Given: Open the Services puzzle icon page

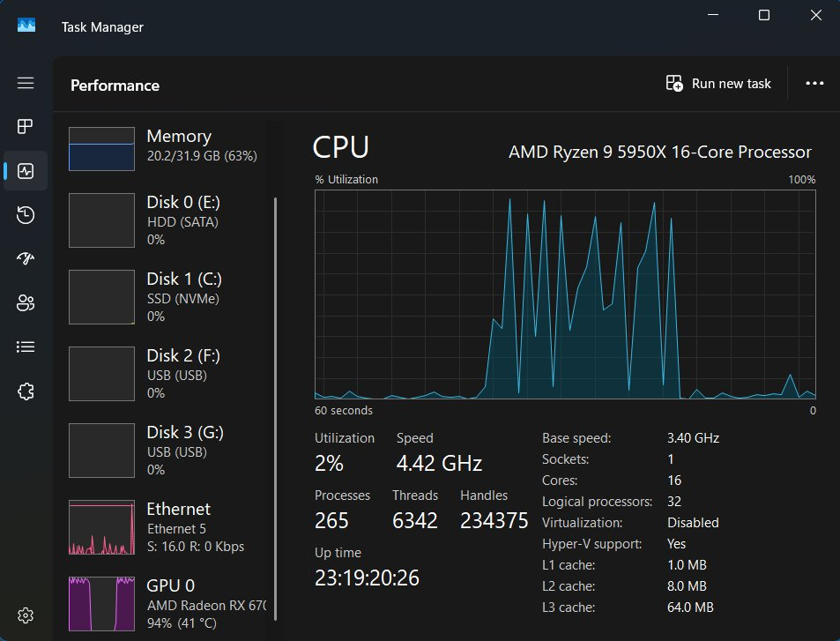Looking at the screenshot, I should pyautogui.click(x=26, y=391).
